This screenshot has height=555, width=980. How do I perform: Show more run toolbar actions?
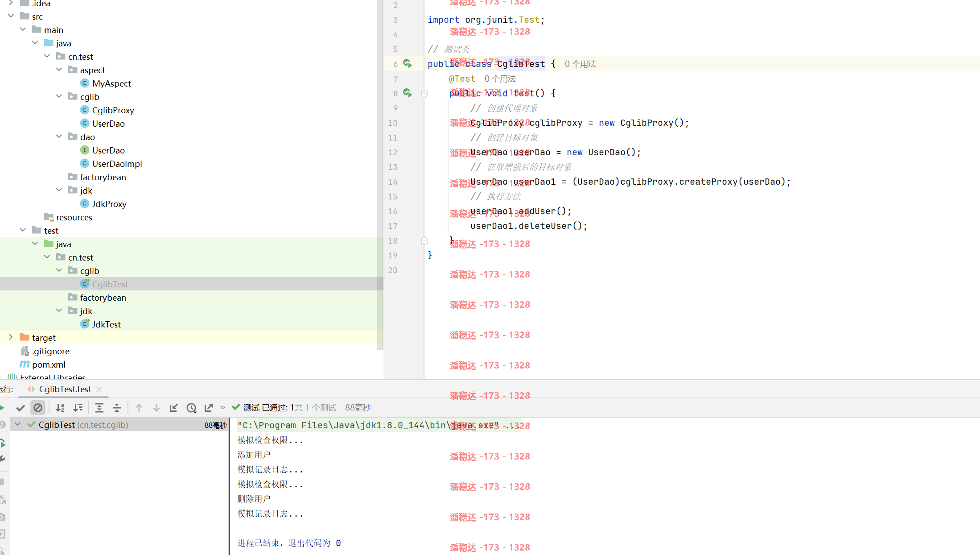click(223, 408)
